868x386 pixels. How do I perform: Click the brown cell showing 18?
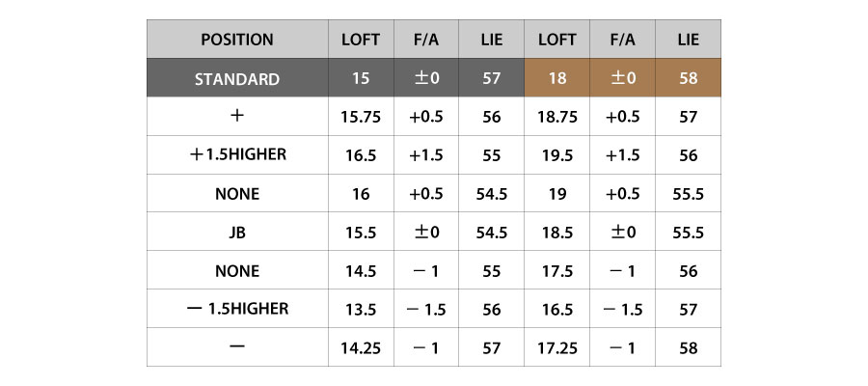556,78
